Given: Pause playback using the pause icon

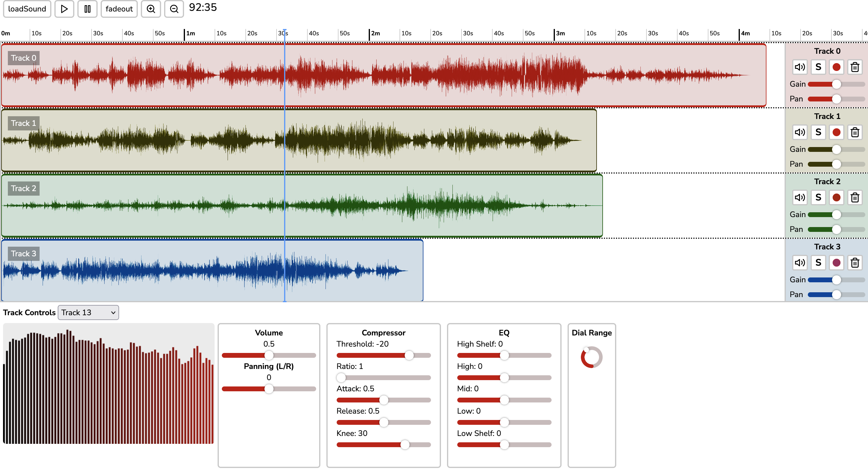Looking at the screenshot, I should (87, 9).
